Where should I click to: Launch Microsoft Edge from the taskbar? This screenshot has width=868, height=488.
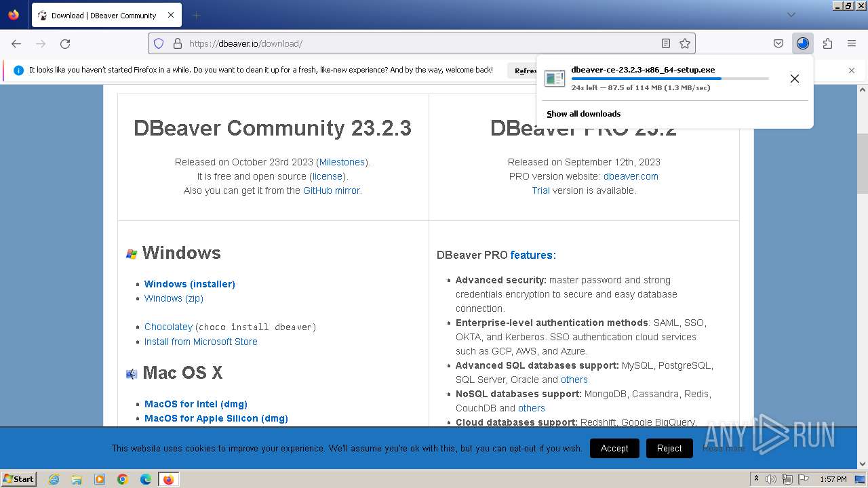(x=146, y=479)
